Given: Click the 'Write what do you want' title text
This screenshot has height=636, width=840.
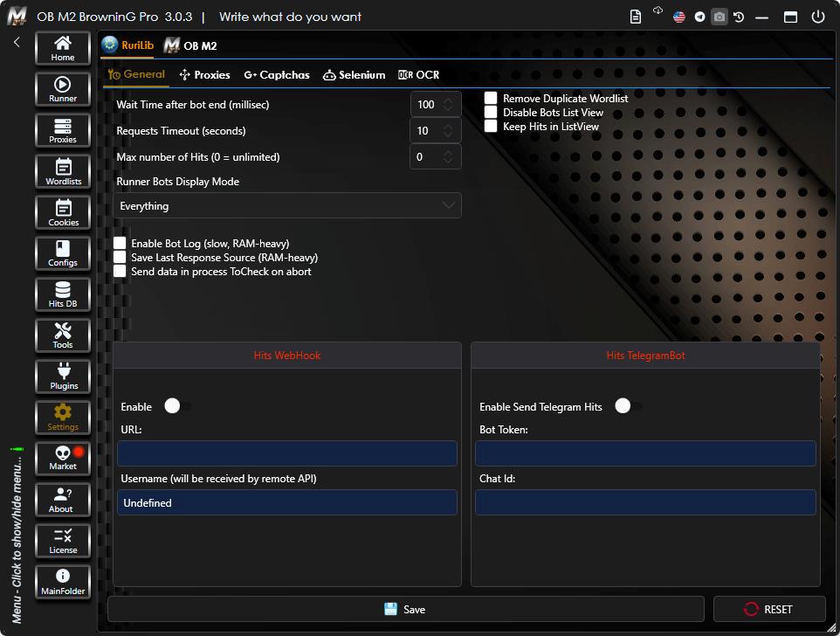Looking at the screenshot, I should tap(291, 17).
